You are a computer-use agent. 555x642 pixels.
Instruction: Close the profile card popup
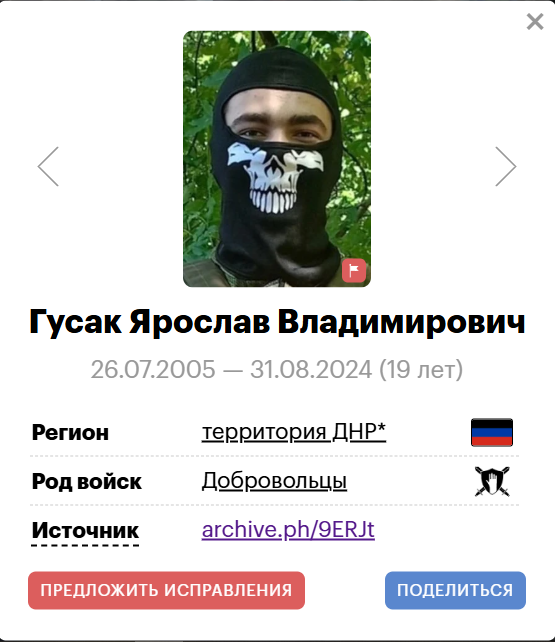tap(535, 22)
